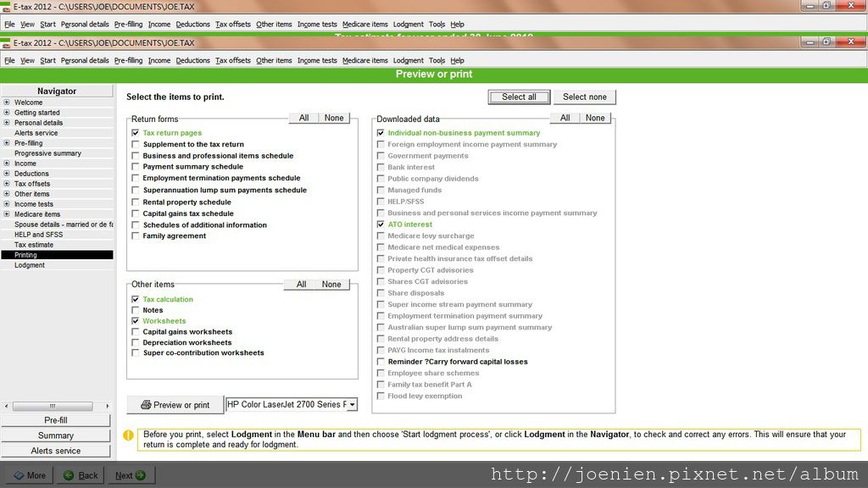Viewport: 868px width, 488px height.
Task: Check Rental property schedule
Action: pos(135,202)
